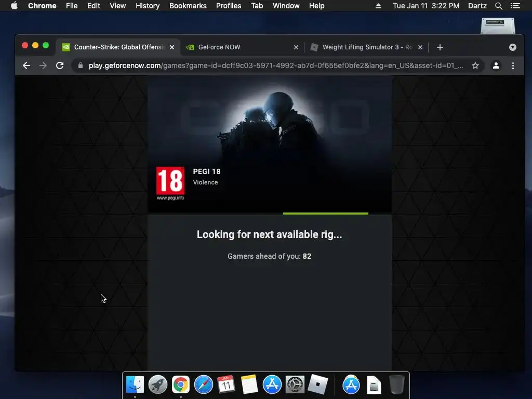
Task: Click the green queue progress bar
Action: point(325,214)
